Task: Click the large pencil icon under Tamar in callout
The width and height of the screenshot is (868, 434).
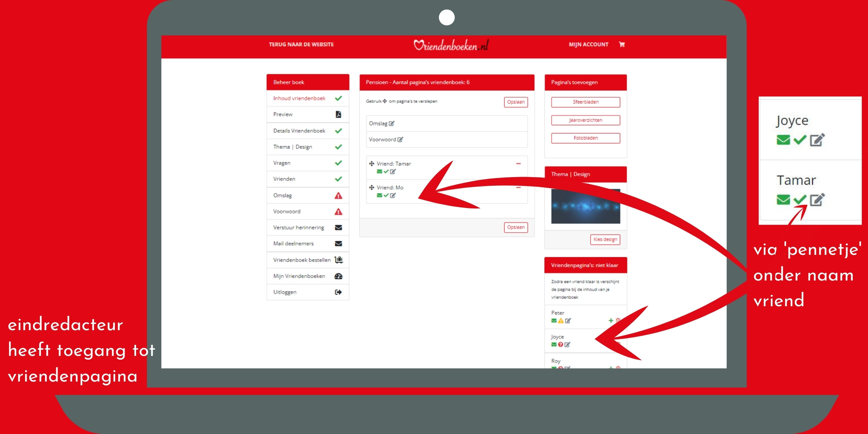Action: 817,200
